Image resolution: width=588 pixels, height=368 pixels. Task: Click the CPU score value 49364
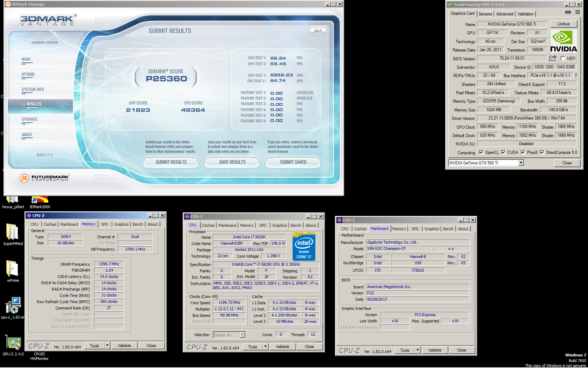pos(193,110)
